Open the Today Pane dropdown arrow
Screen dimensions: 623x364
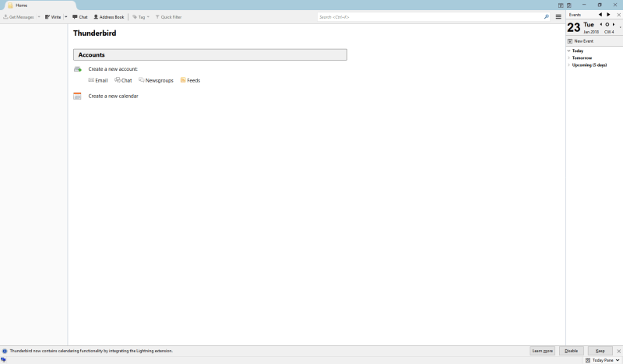pos(618,360)
